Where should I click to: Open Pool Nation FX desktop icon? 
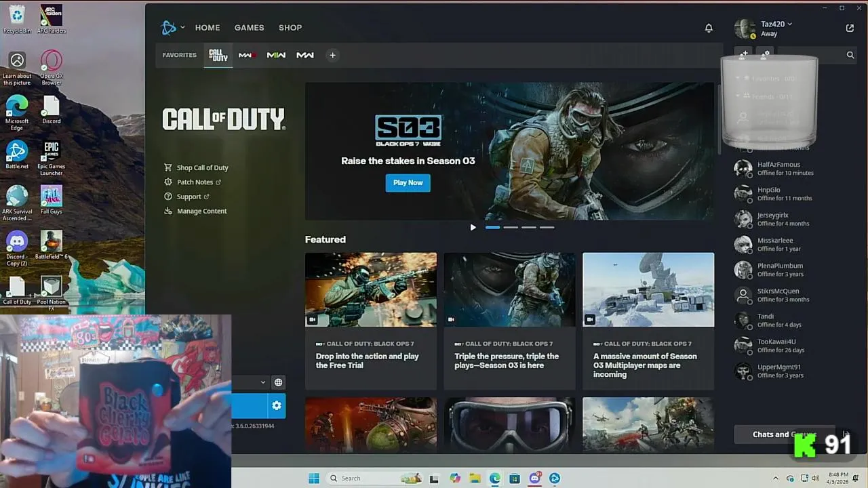click(52, 293)
